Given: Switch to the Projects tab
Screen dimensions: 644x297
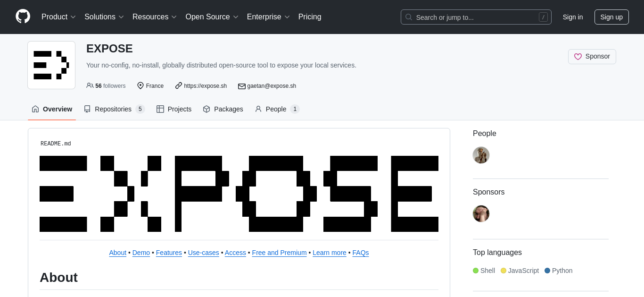Looking at the screenshot, I should pos(174,109).
